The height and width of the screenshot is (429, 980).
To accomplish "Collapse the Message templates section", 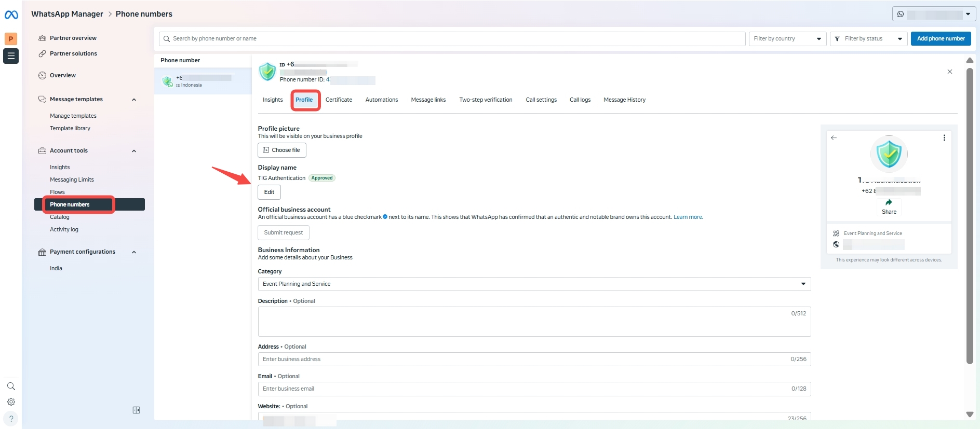I will coord(134,100).
